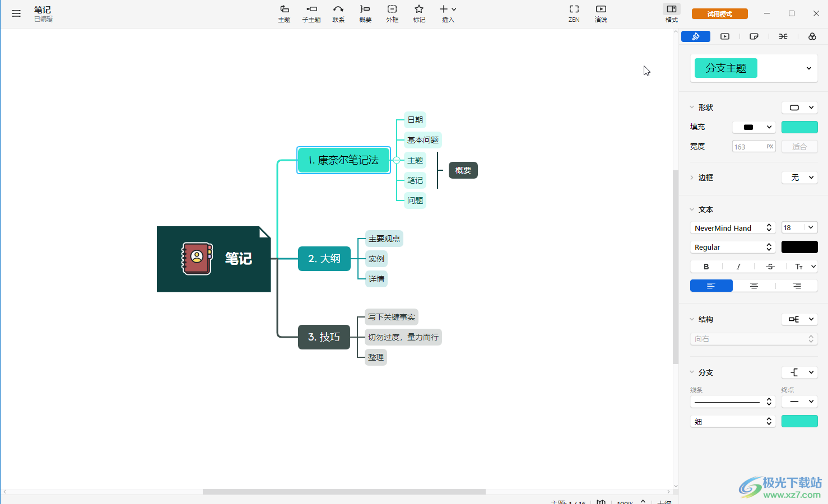The height and width of the screenshot is (504, 828).
Task: Open the 填充 fill style dropdown
Action: pyautogui.click(x=754, y=127)
